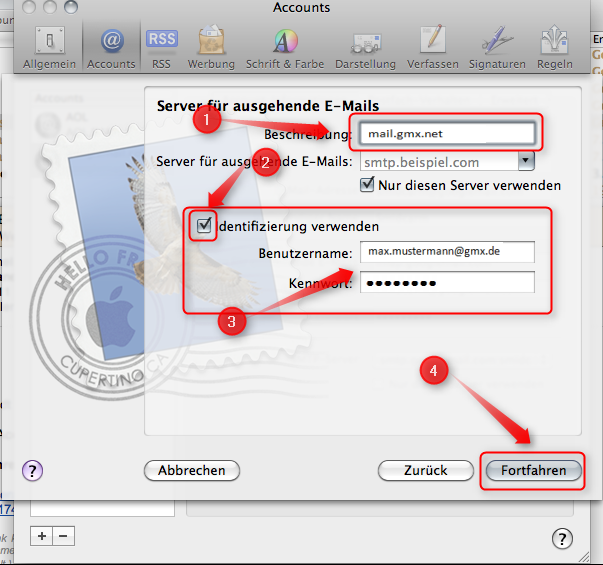Click the smtp.beispiel.com server combo field
Image resolution: width=603 pixels, height=565 pixels.
439,162
